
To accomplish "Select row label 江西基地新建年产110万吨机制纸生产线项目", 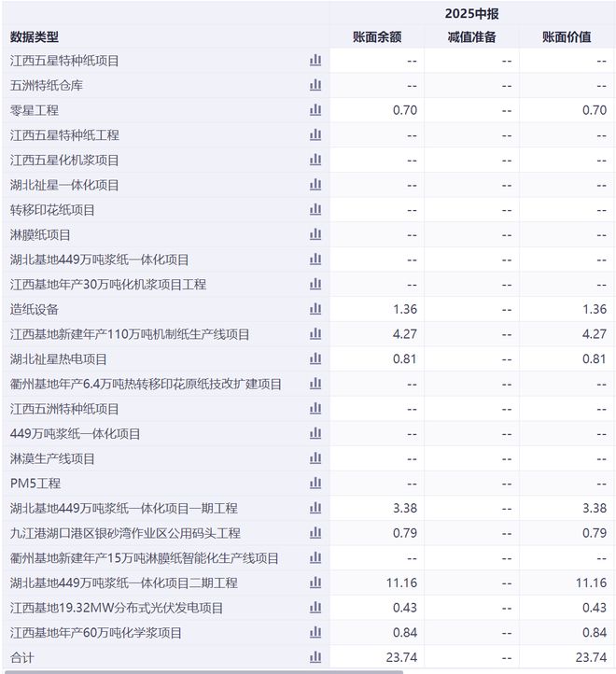I will tap(130, 334).
